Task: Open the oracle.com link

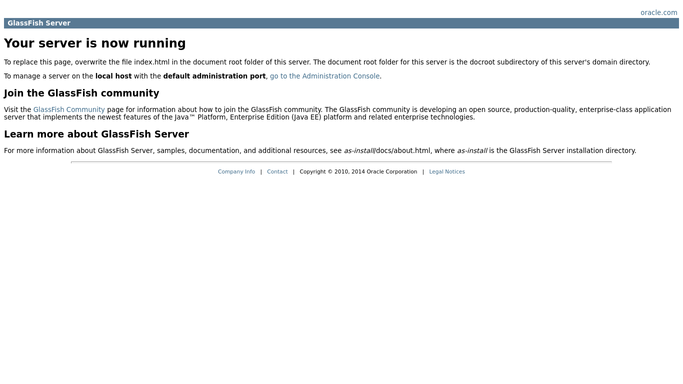Action: point(659,13)
